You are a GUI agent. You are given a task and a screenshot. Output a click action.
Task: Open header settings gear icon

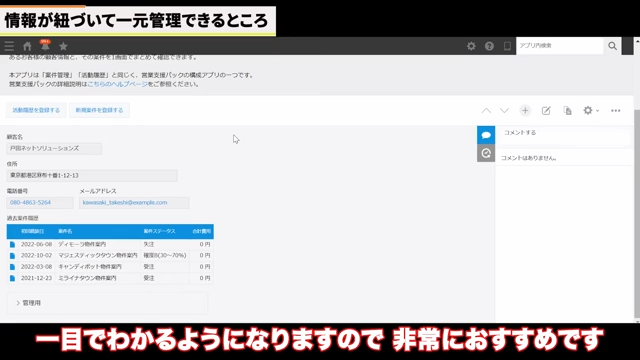click(x=471, y=46)
